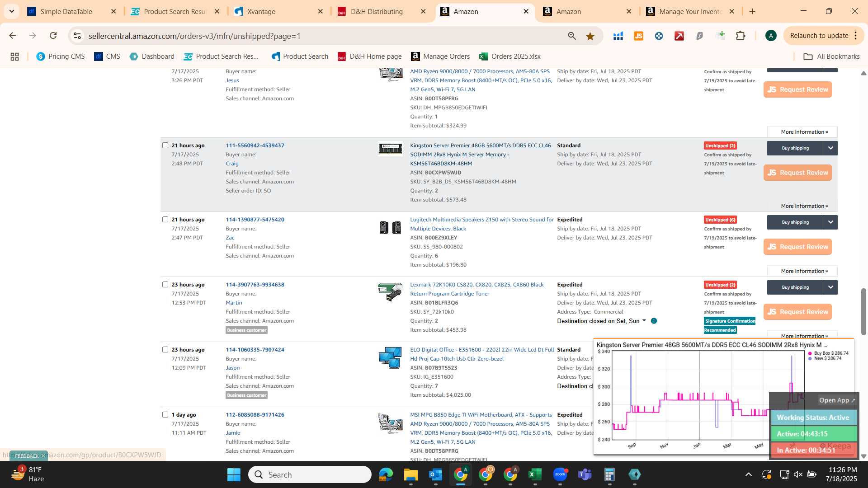
Task: Switch to Manage Your Inventory tab
Action: coord(691,11)
